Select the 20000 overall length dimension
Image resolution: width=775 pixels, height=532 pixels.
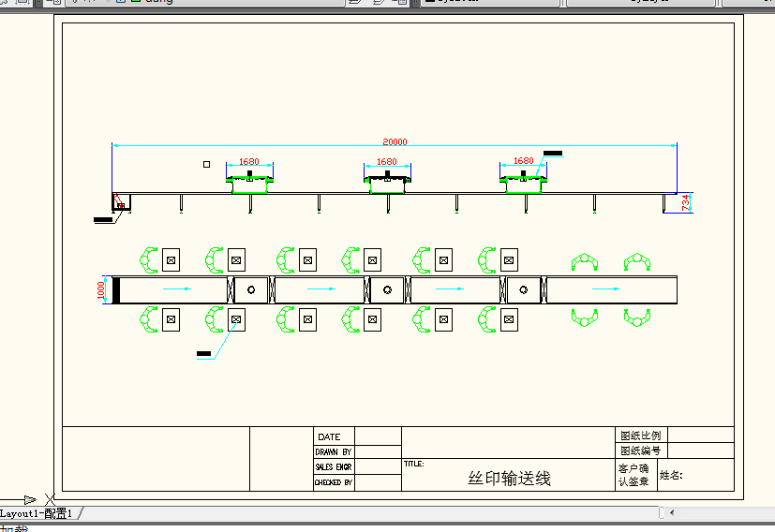(395, 142)
